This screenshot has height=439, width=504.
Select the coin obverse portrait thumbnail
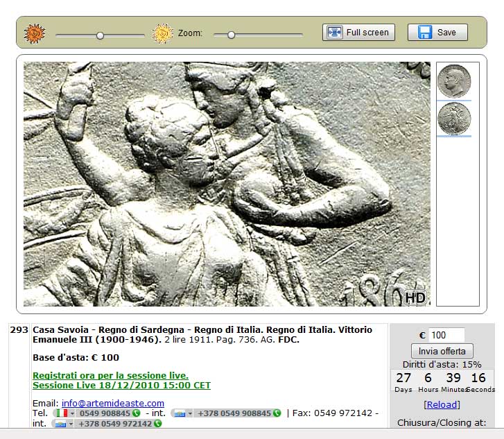tap(454, 81)
